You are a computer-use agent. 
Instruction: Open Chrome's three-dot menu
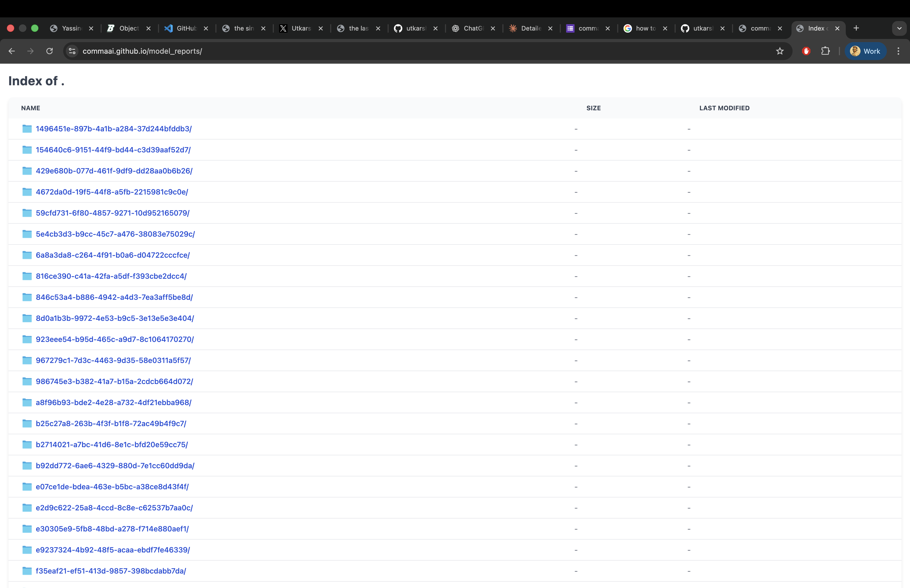pos(898,51)
